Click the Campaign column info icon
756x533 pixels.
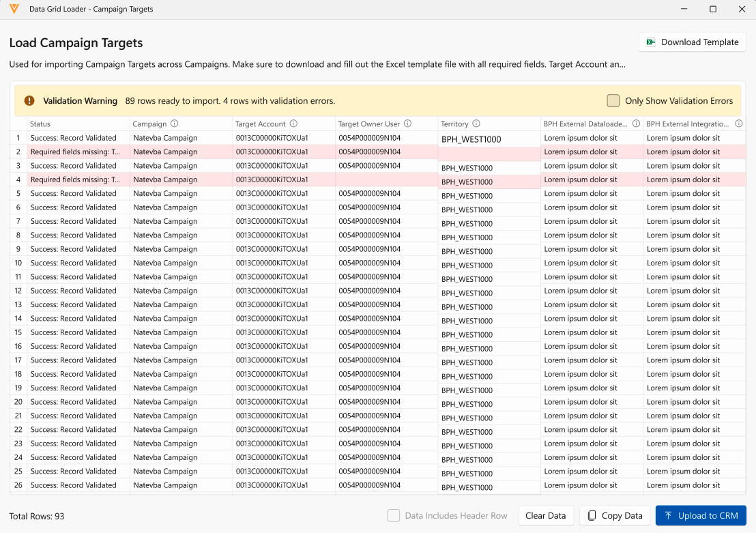[175, 124]
